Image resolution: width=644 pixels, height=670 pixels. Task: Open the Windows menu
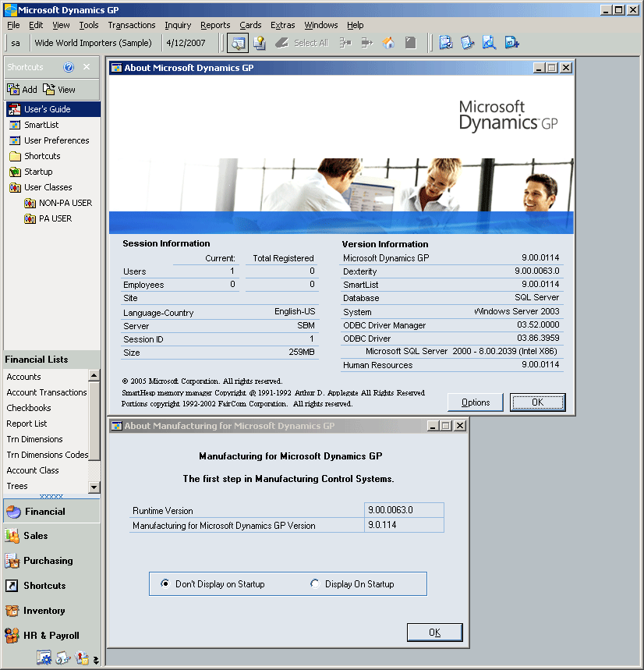321,25
